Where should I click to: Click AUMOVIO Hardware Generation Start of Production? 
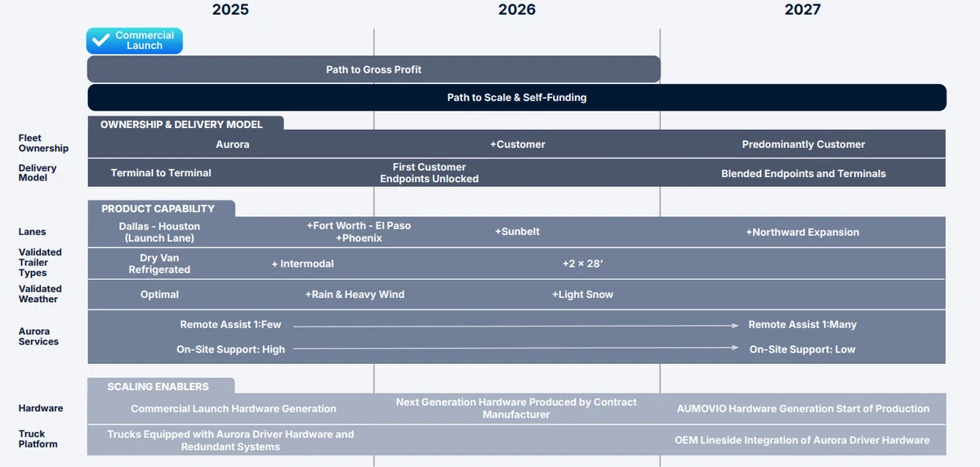tap(803, 409)
